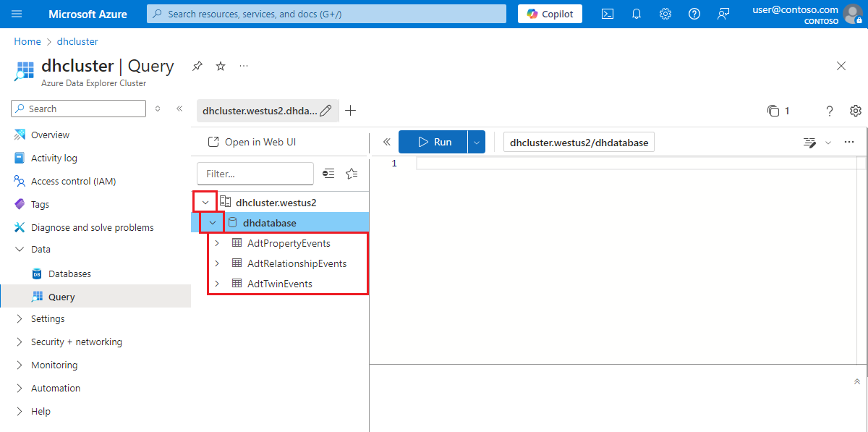This screenshot has width=868, height=432.
Task: Toggle the group-by filter icon
Action: click(x=328, y=174)
